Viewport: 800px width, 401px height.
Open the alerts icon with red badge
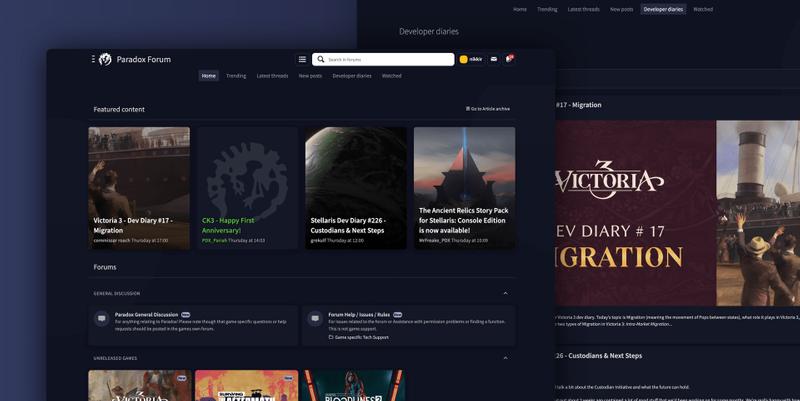click(508, 59)
